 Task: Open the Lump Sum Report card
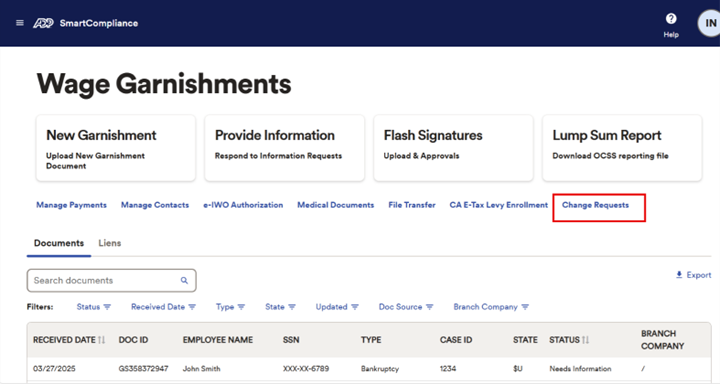[x=622, y=148]
